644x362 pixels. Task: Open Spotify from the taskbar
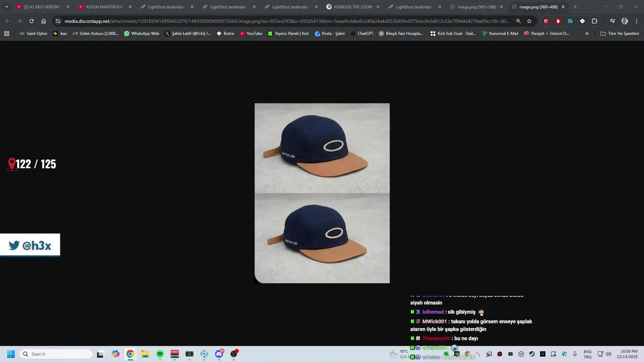pyautogui.click(x=160, y=354)
